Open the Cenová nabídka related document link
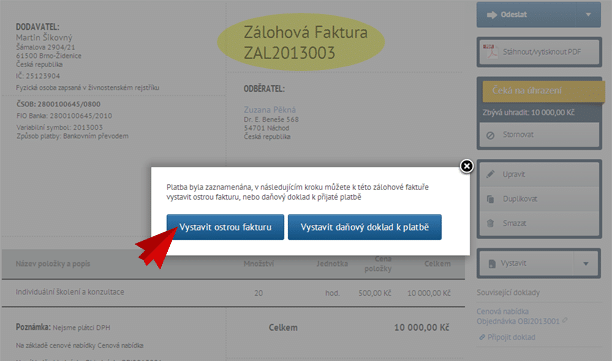Viewport: 612px width, 361px height. tap(502, 311)
